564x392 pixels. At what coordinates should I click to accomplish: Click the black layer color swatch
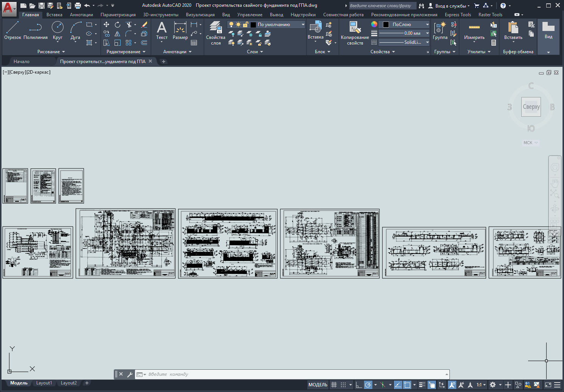(x=253, y=25)
